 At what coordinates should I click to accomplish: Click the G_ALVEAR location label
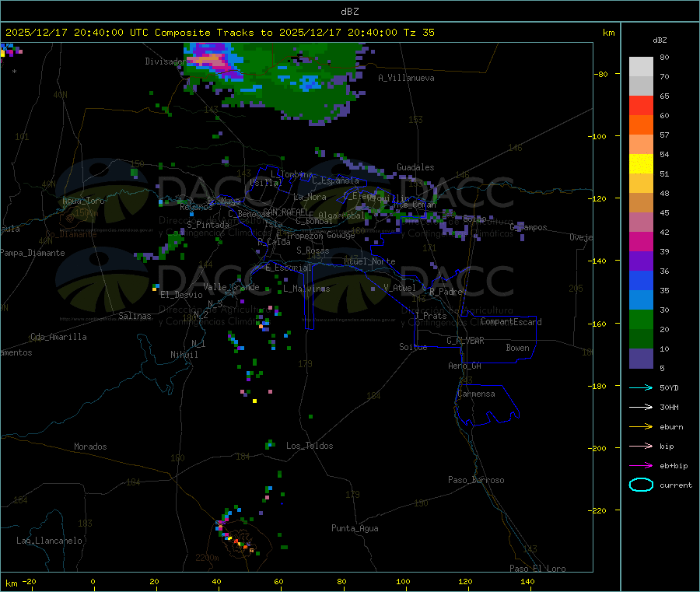pyautogui.click(x=465, y=341)
